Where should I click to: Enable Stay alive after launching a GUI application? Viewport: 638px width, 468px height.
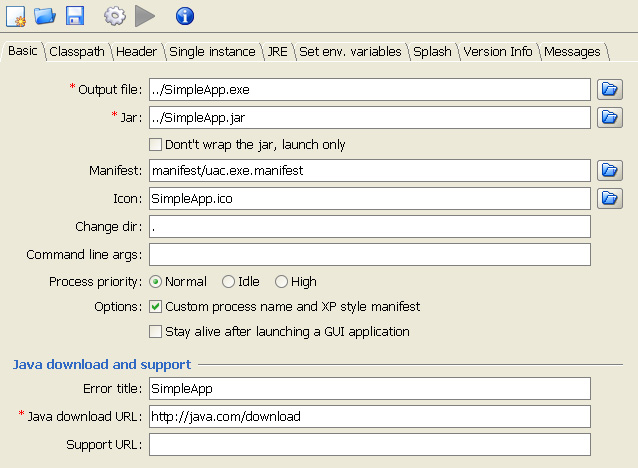pos(155,332)
